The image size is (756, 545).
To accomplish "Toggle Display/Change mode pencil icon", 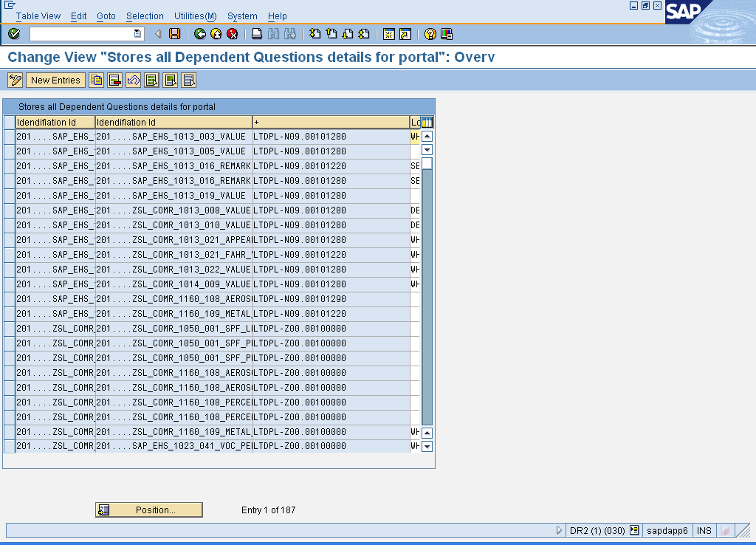I will pos(16,80).
